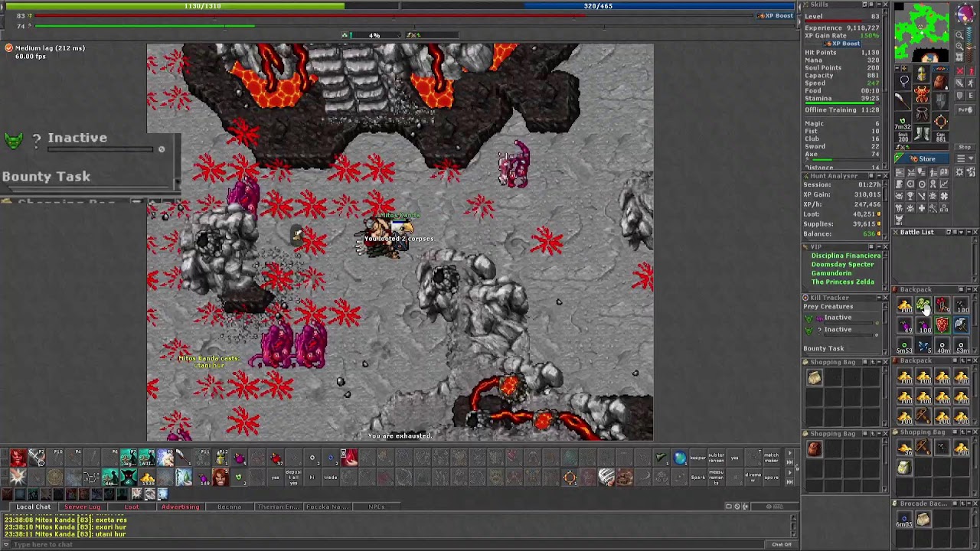Viewport: 980px width, 551px height.
Task: Open the NPCs chat tab
Action: tap(377, 507)
